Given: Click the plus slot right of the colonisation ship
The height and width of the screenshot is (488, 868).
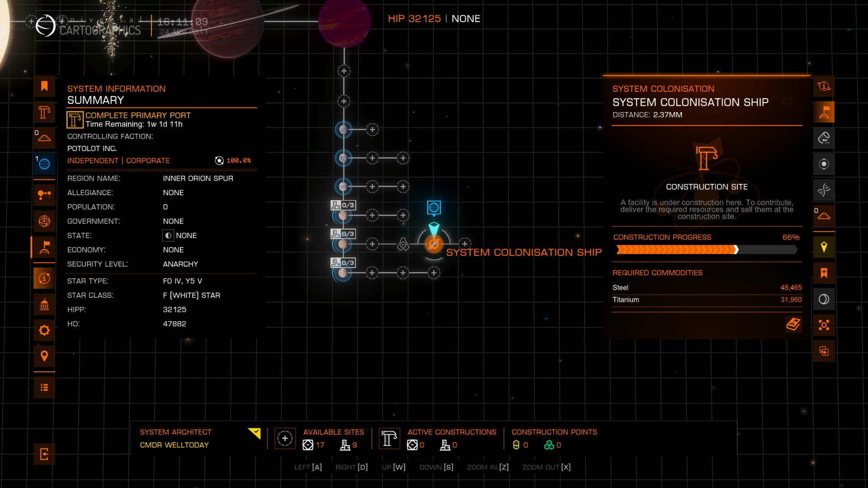Looking at the screenshot, I should pos(465,244).
